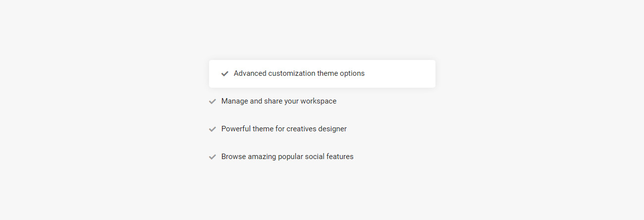Click the word "options" in highlighted card
This screenshot has height=220, width=644.
(352, 73)
